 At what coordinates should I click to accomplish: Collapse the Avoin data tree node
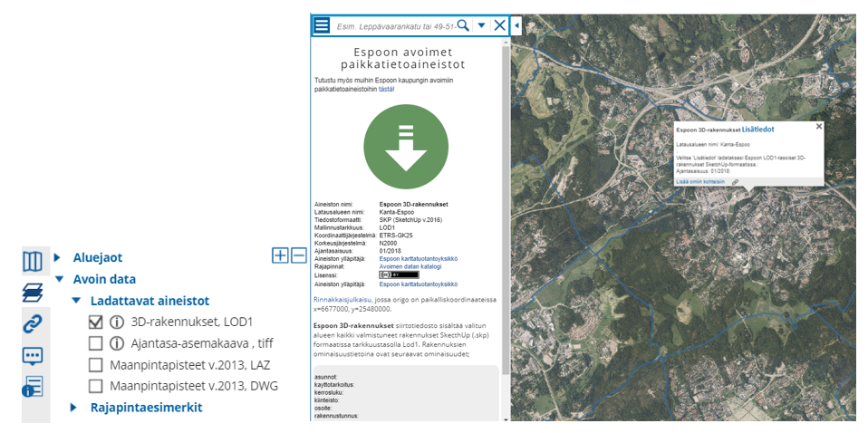pos(59,279)
